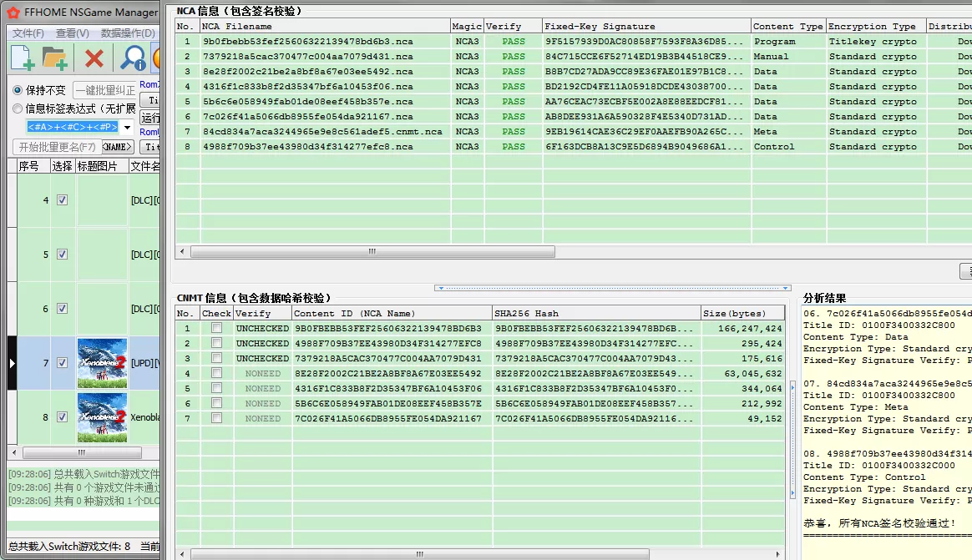This screenshot has width=972, height=560.
Task: Toggle the checkbox for game row 7
Action: pyautogui.click(x=62, y=363)
